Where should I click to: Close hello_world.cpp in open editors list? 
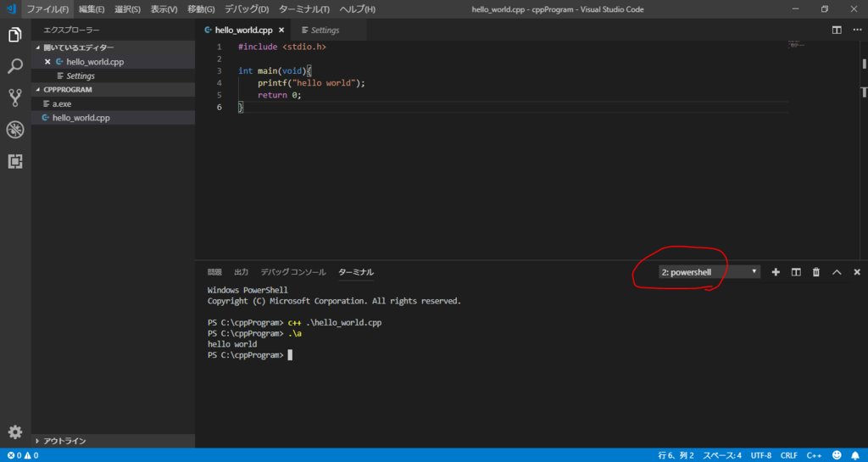47,62
